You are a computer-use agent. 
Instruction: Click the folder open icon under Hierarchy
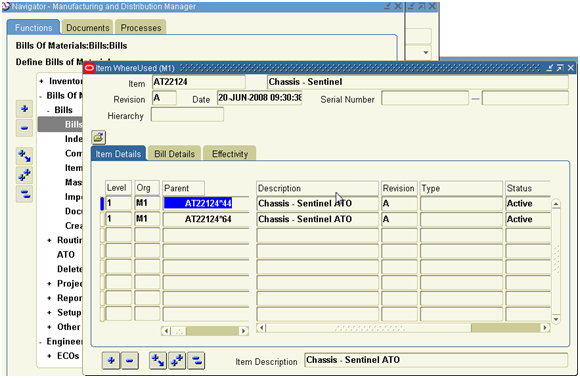click(x=98, y=138)
